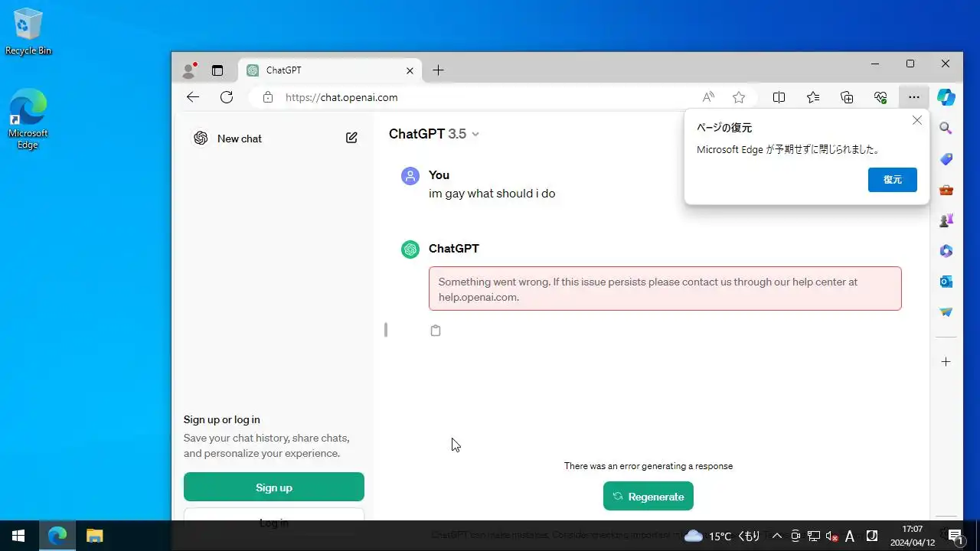Expand ChatGPT 3.5 model dropdown
This screenshot has width=980, height=551.
(x=434, y=134)
